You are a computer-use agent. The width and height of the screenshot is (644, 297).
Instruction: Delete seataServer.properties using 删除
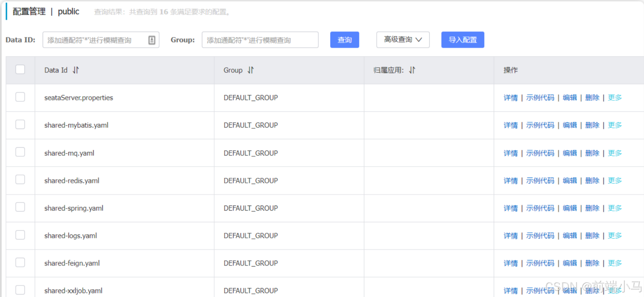[x=592, y=98]
